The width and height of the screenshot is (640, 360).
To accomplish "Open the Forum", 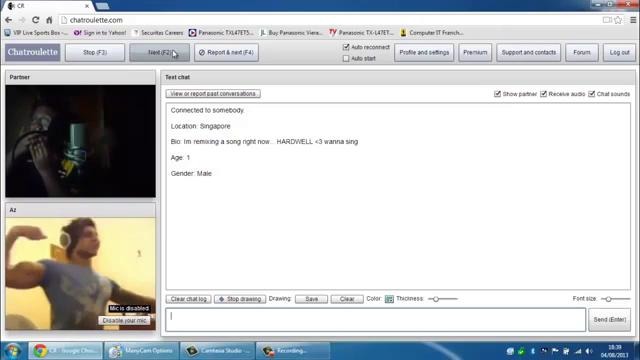I will (582, 53).
